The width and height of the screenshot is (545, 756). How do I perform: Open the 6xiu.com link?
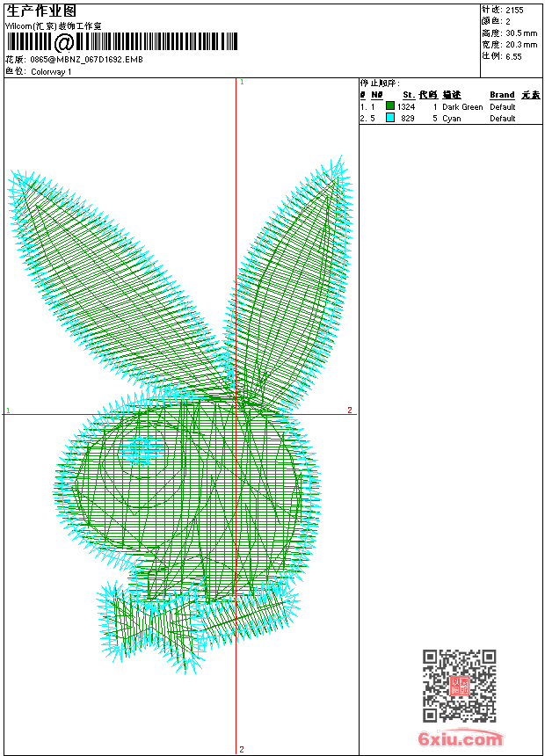pyautogui.click(x=460, y=738)
